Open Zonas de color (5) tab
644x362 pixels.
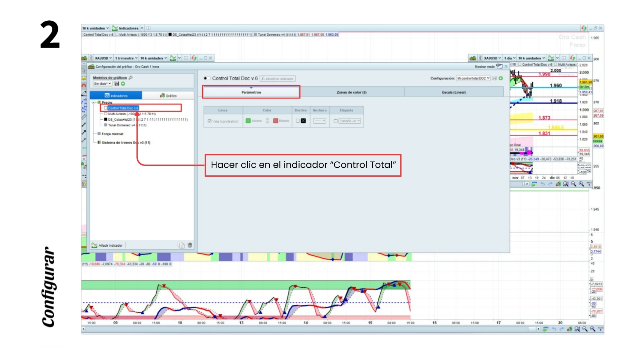click(x=352, y=92)
